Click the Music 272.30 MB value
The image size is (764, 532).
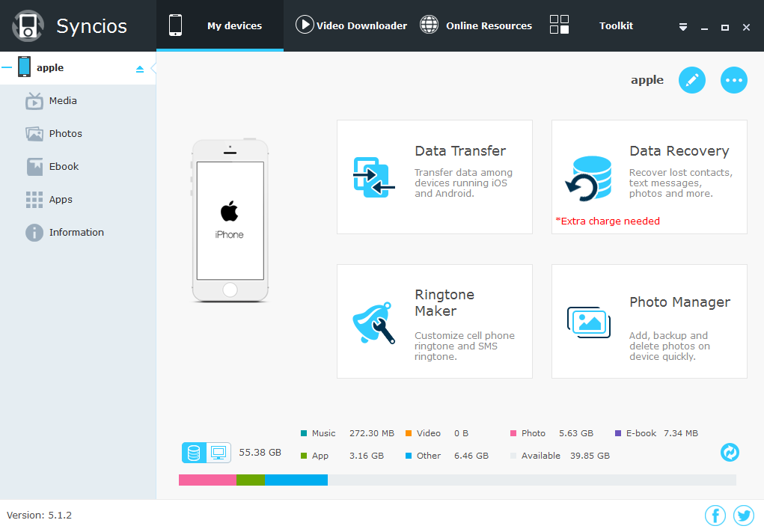tap(372, 433)
